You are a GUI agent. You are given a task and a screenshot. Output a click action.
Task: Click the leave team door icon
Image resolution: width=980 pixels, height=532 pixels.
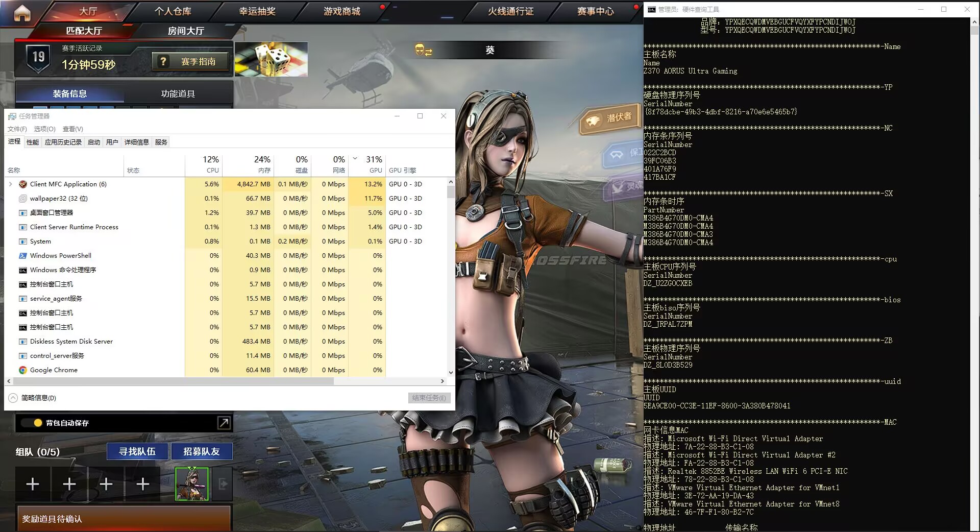pyautogui.click(x=223, y=483)
